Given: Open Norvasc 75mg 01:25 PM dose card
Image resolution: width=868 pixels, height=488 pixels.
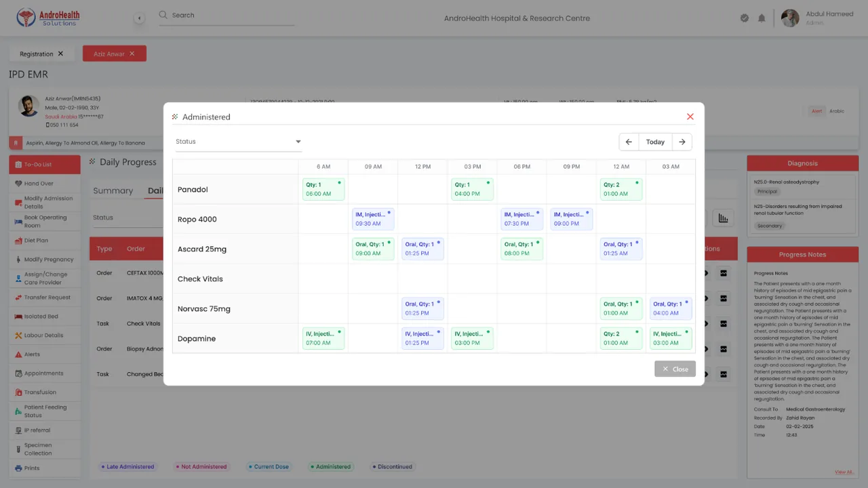Looking at the screenshot, I should [422, 308].
